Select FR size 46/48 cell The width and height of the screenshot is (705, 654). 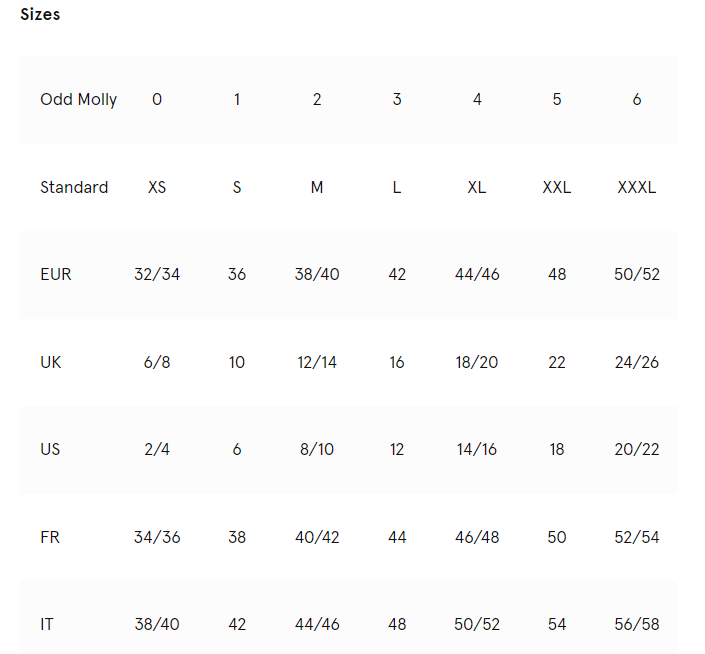point(477,537)
